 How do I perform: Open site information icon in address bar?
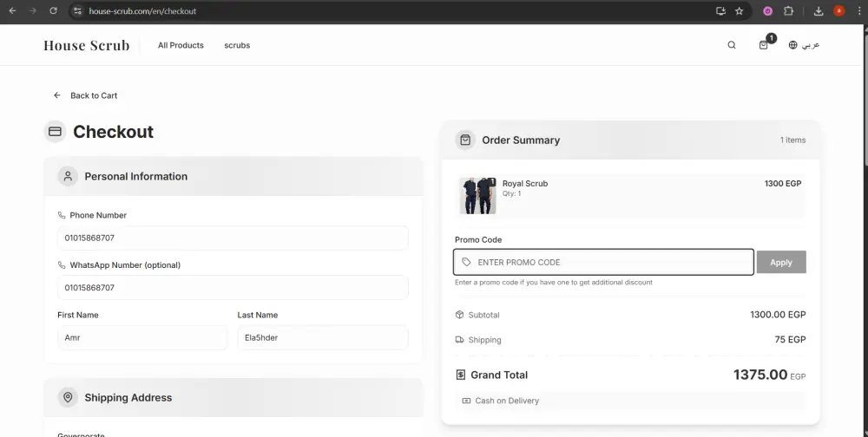click(77, 10)
